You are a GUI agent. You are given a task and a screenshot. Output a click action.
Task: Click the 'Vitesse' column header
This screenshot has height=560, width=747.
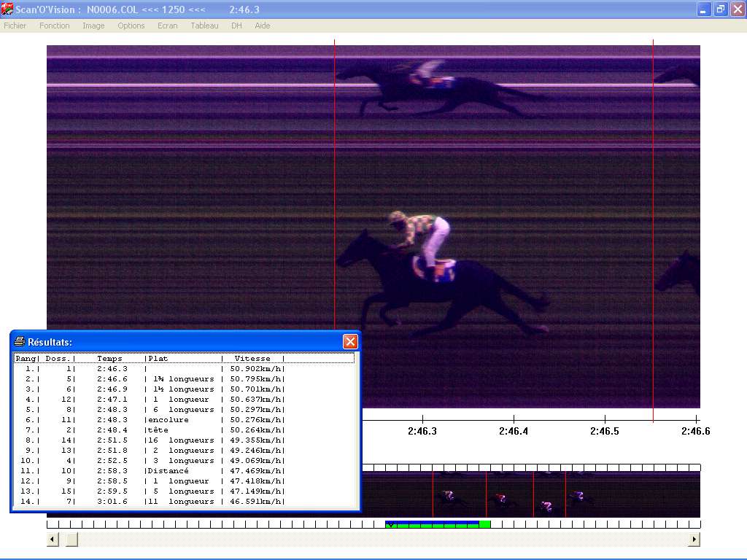click(x=252, y=359)
